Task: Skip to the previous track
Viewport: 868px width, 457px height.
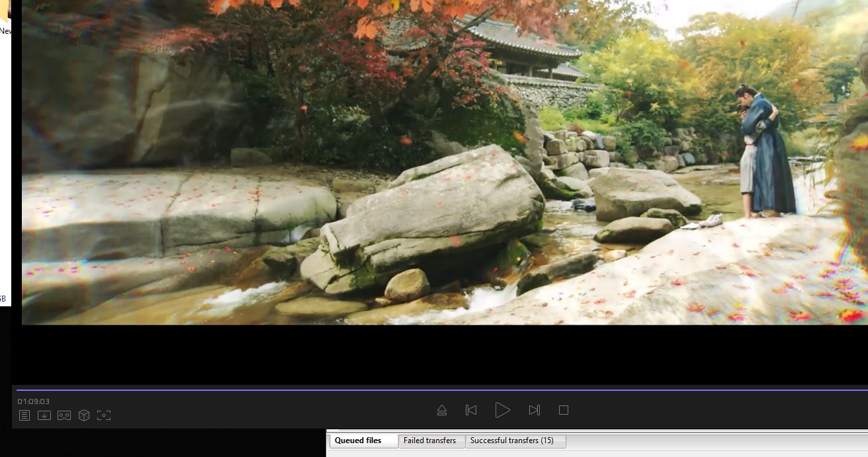Action: (x=471, y=410)
